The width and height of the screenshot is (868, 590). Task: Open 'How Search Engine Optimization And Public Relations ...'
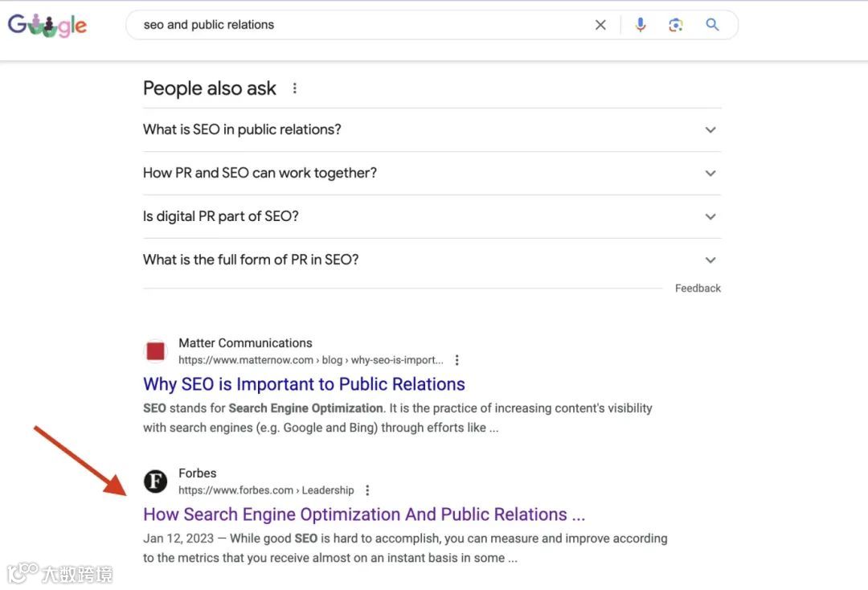point(364,514)
